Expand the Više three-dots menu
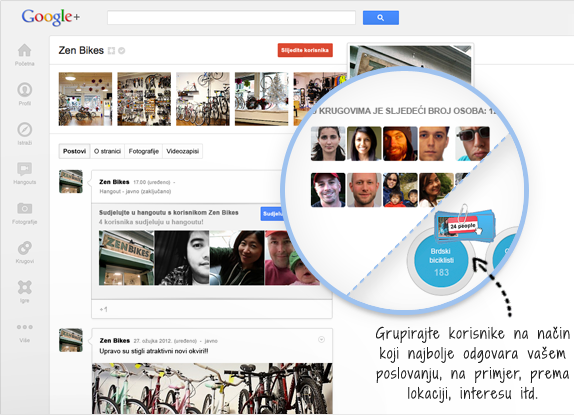Viewport: 575px width, 415px height. 25,327
